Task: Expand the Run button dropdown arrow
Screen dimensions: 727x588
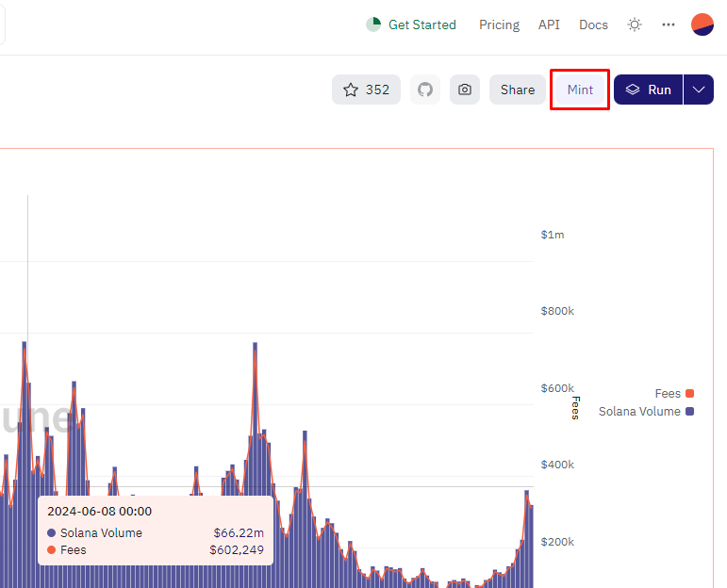Action: (x=699, y=90)
